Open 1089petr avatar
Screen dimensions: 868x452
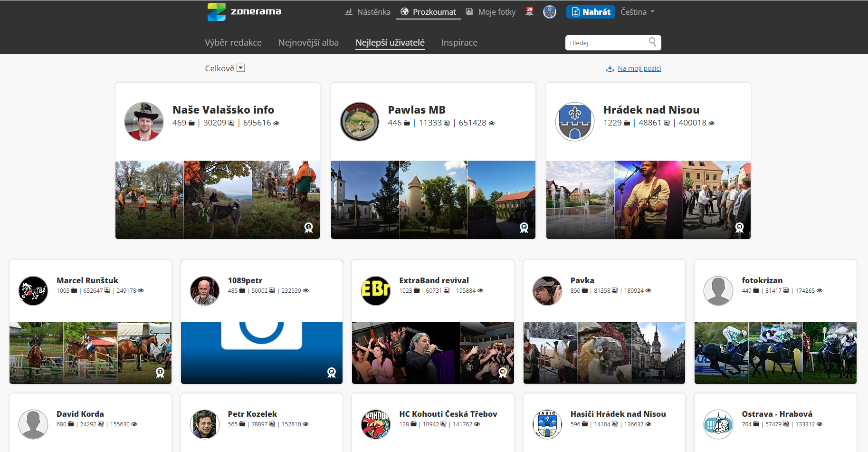(x=205, y=290)
